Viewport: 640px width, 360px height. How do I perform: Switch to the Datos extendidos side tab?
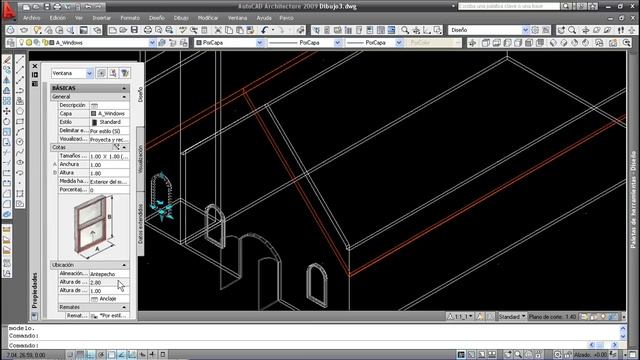pyautogui.click(x=140, y=224)
